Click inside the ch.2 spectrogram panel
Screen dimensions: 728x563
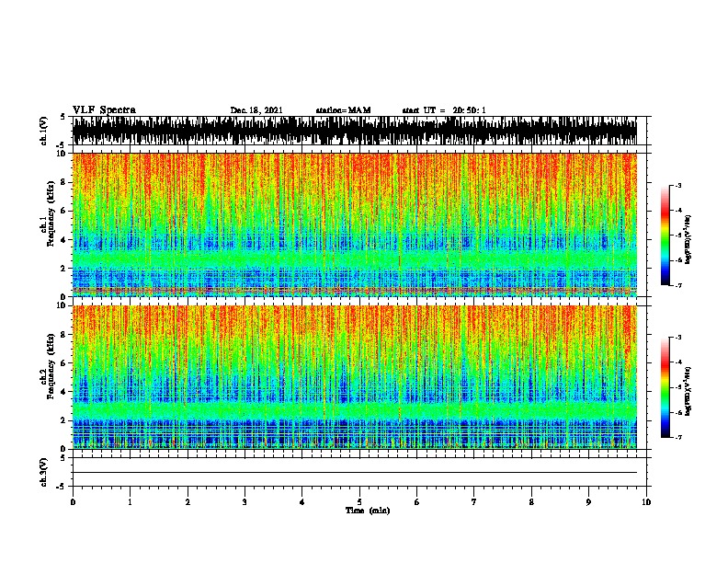(x=355, y=377)
